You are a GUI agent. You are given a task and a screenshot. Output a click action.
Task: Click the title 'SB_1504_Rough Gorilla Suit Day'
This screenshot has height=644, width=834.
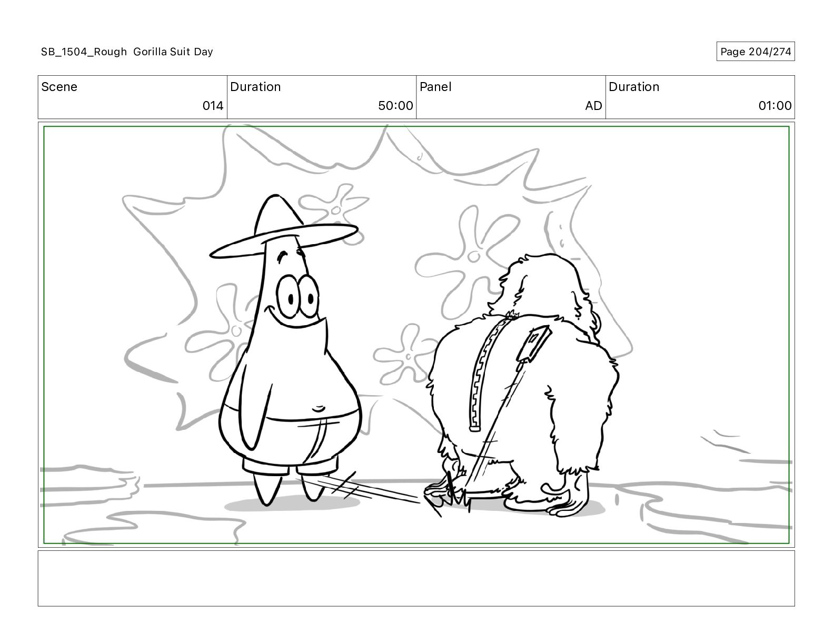click(127, 52)
